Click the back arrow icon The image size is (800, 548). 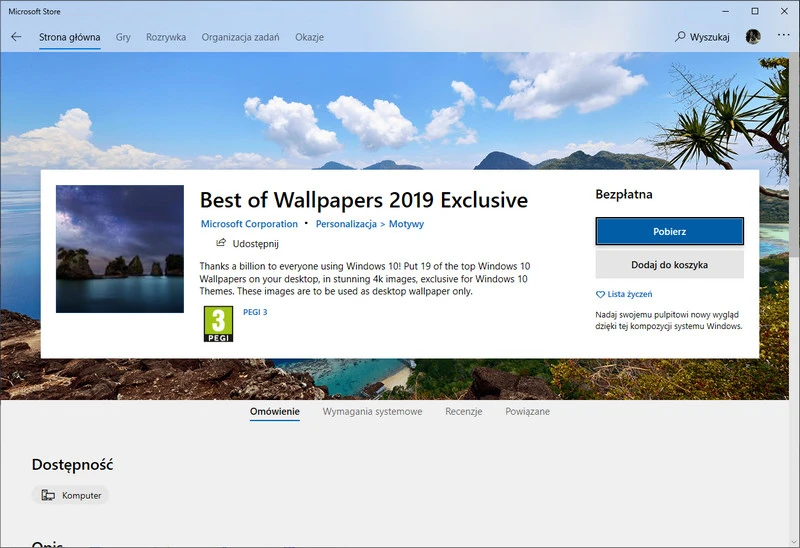[x=16, y=37]
